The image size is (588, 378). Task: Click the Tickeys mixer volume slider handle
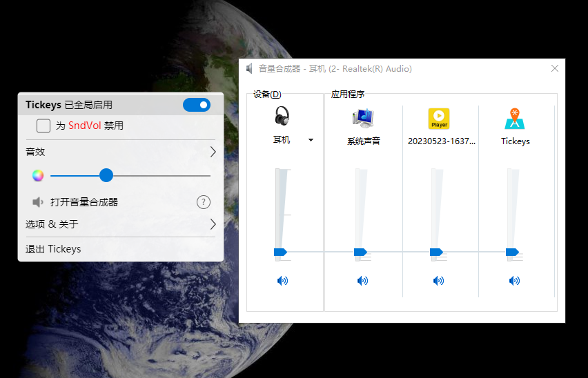click(512, 252)
